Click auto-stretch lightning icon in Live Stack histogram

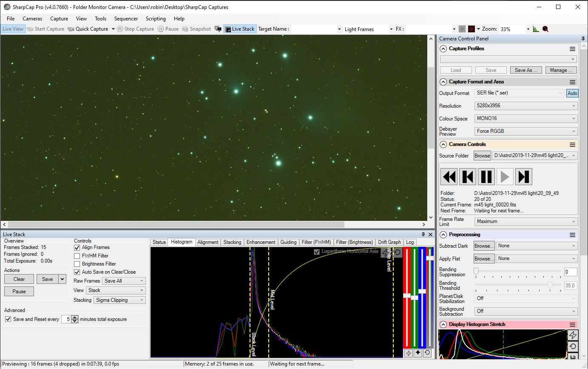(386, 252)
